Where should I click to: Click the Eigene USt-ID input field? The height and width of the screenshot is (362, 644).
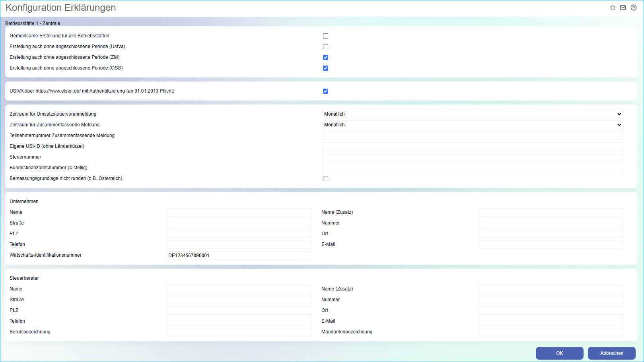[473, 146]
